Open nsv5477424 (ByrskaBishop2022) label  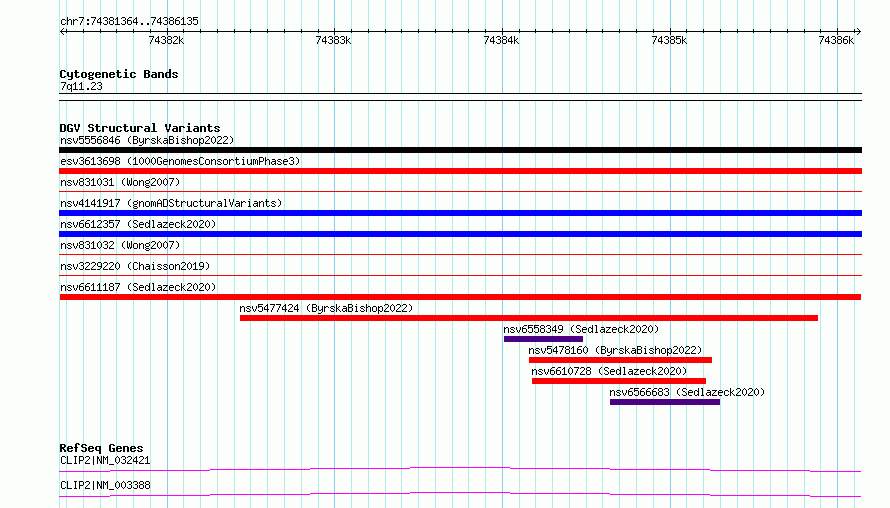326,308
